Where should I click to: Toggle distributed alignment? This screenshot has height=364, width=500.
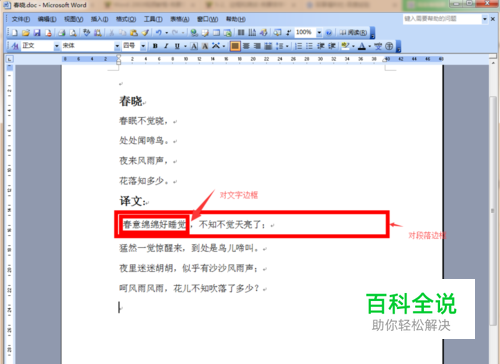(268, 46)
